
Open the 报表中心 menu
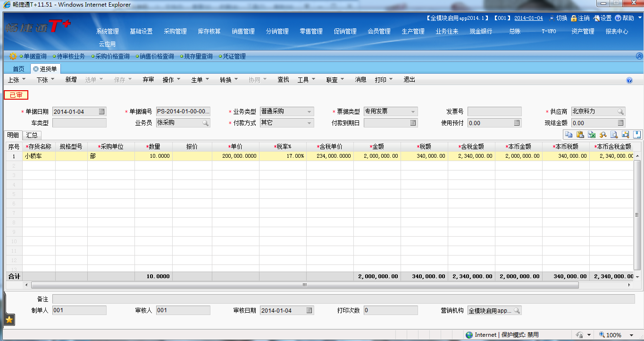[617, 31]
